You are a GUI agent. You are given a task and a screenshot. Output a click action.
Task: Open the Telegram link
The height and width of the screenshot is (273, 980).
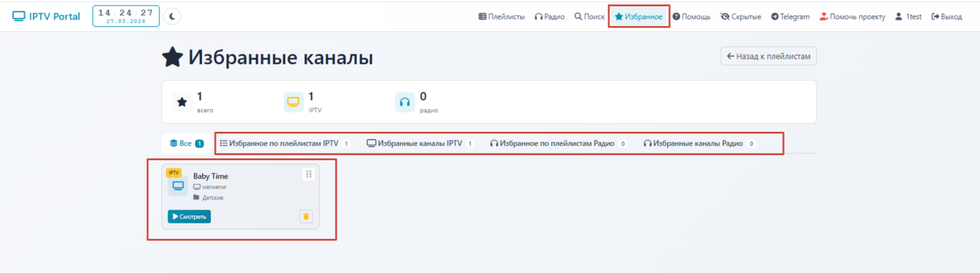click(790, 17)
